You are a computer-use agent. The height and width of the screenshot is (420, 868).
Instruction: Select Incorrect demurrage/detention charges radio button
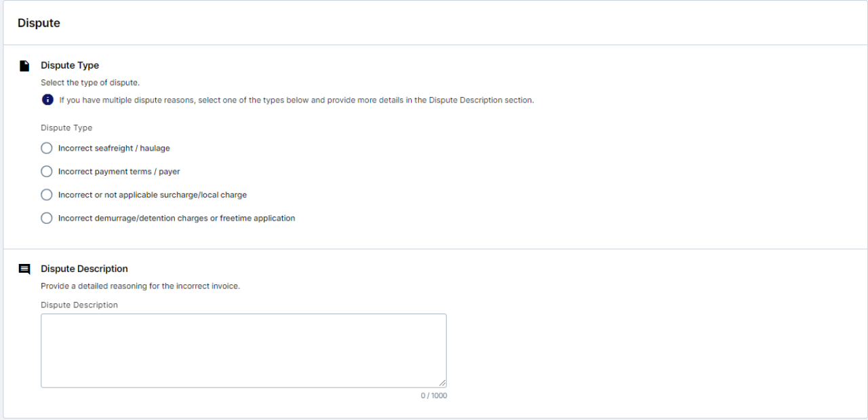coord(47,218)
